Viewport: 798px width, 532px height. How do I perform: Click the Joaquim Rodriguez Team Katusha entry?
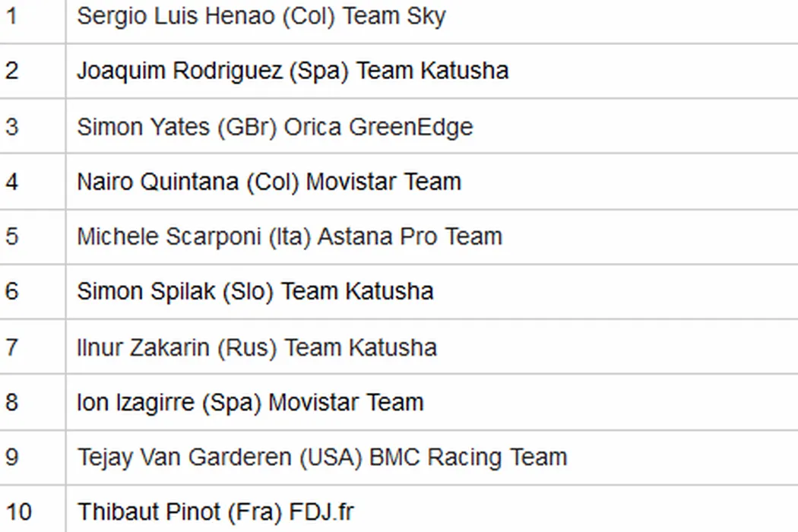(x=293, y=71)
